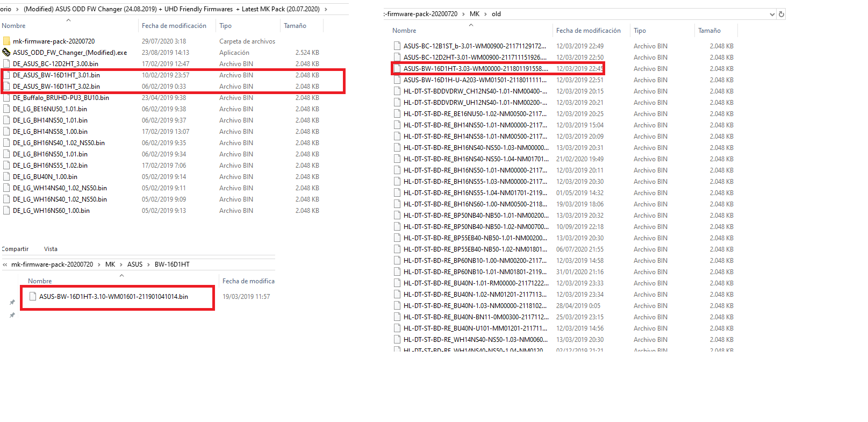Expand chevron after MK in old folder breadcrumb

click(486, 14)
